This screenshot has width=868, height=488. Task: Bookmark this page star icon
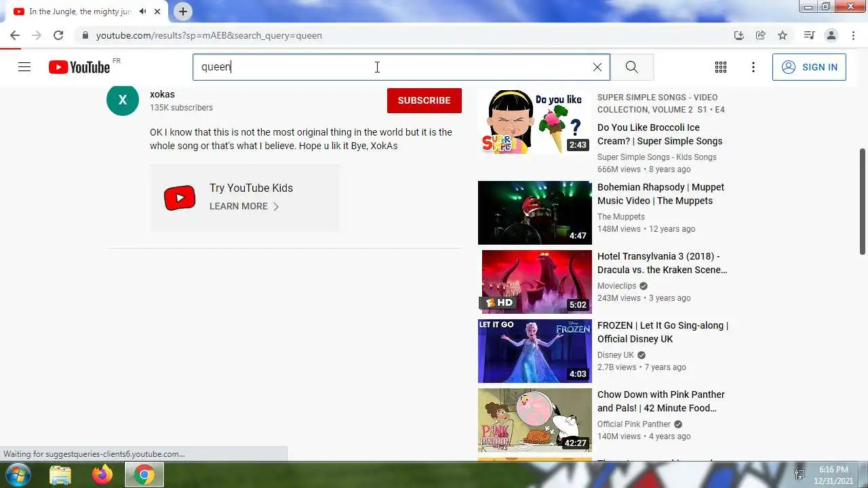coord(783,35)
